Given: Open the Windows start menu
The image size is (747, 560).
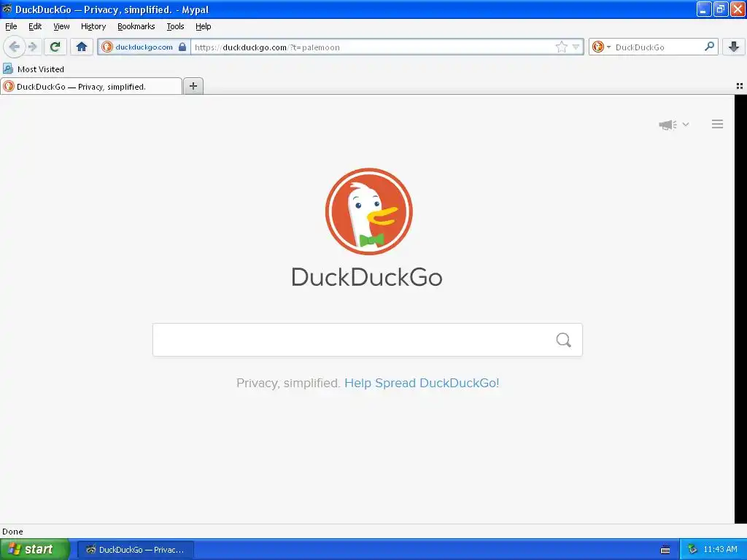Looking at the screenshot, I should pos(35,550).
